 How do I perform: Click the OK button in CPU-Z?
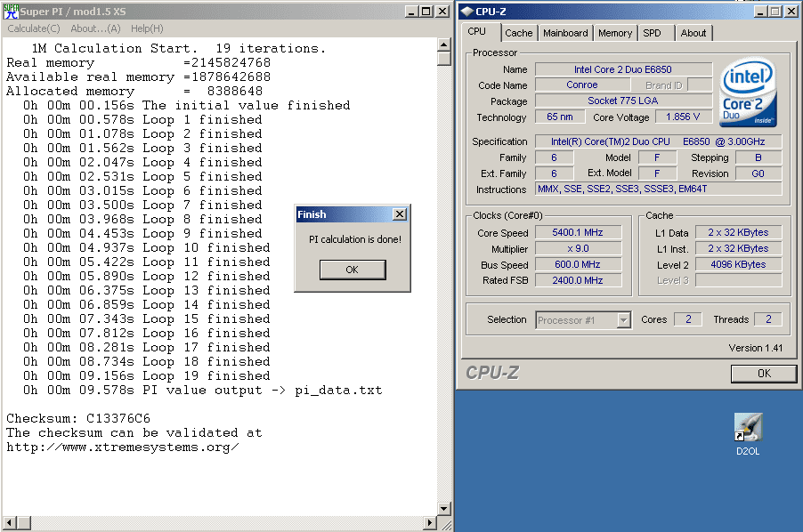coord(764,374)
